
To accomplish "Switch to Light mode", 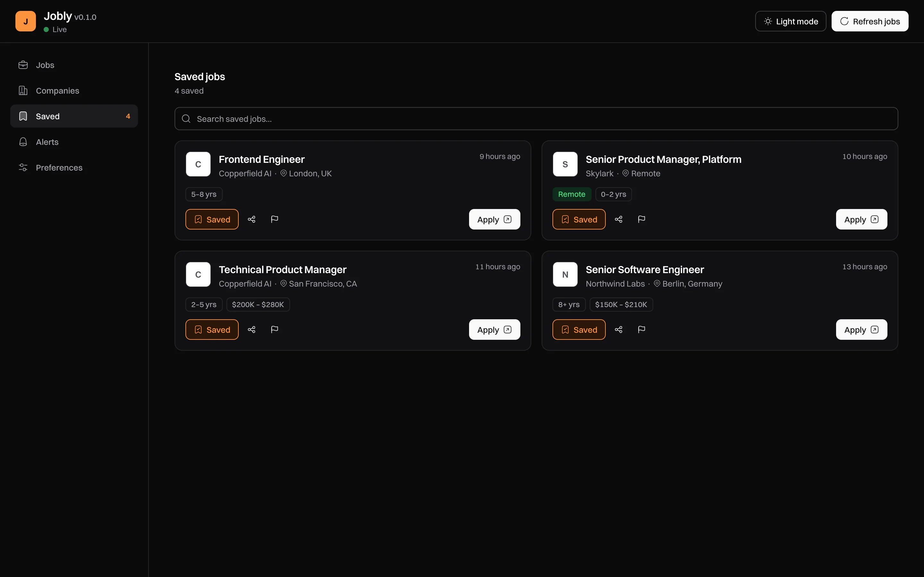I will (x=790, y=21).
